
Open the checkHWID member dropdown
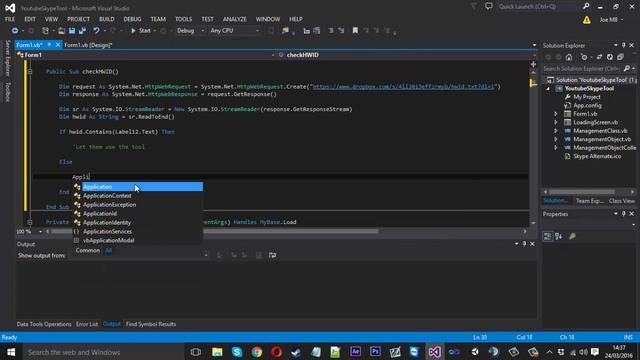[407, 55]
